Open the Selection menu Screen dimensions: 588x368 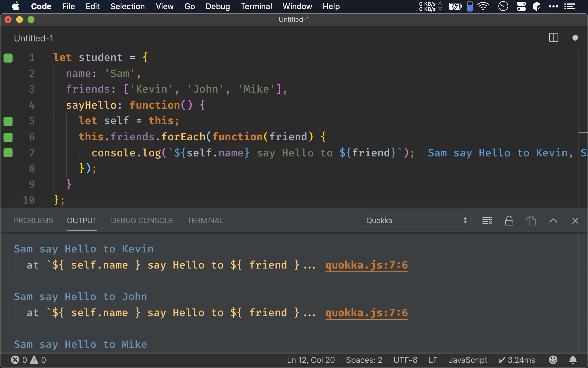(127, 6)
